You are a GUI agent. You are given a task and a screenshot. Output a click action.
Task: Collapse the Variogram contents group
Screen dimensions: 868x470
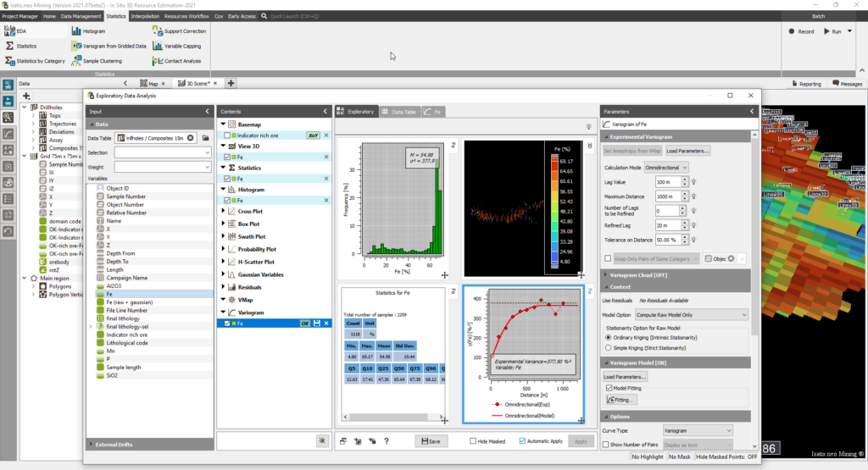pyautogui.click(x=223, y=312)
